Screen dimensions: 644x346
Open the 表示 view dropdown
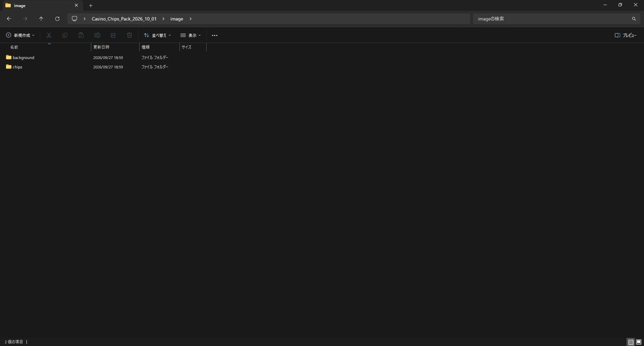coord(191,35)
